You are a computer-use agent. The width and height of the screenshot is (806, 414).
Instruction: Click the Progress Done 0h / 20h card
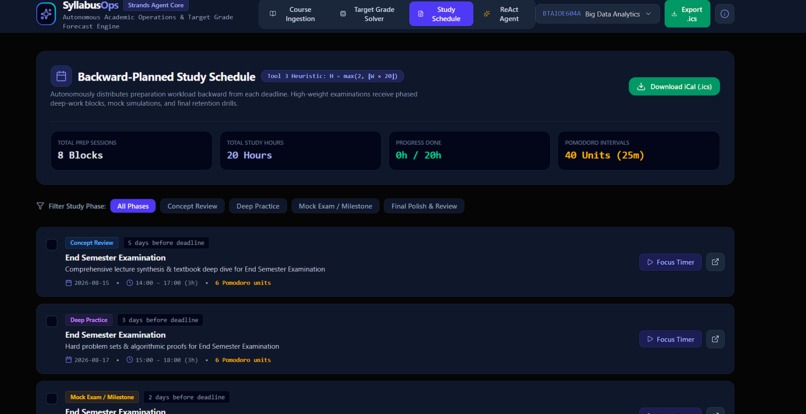pos(469,150)
